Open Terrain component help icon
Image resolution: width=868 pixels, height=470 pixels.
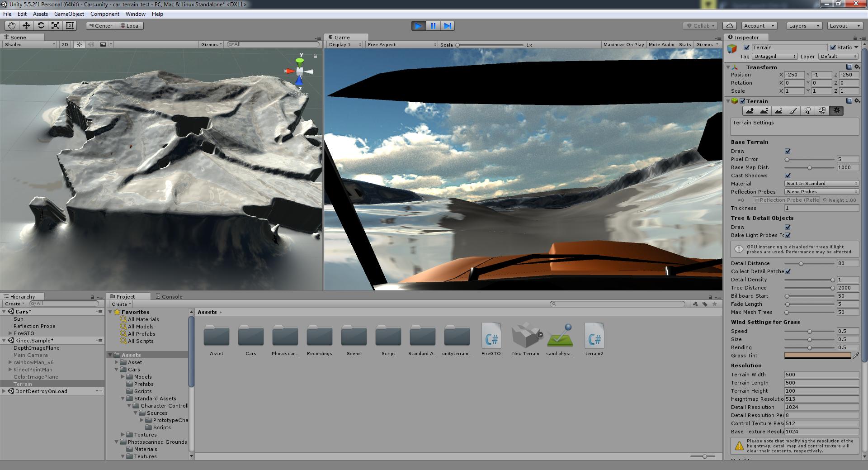coord(849,101)
